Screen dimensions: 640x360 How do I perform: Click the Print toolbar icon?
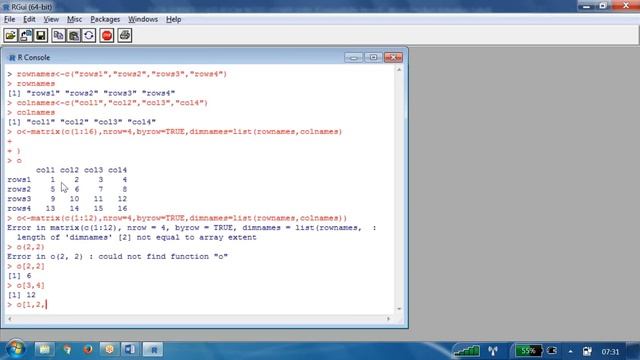(x=125, y=36)
